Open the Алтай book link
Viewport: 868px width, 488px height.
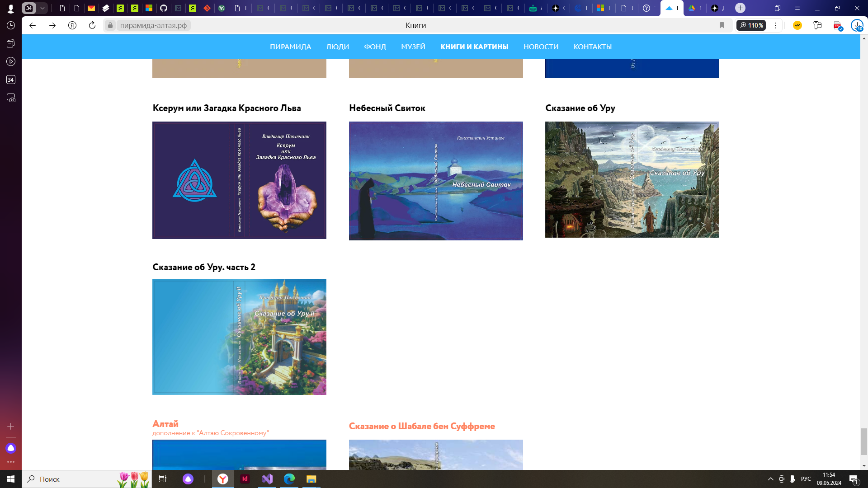click(165, 424)
